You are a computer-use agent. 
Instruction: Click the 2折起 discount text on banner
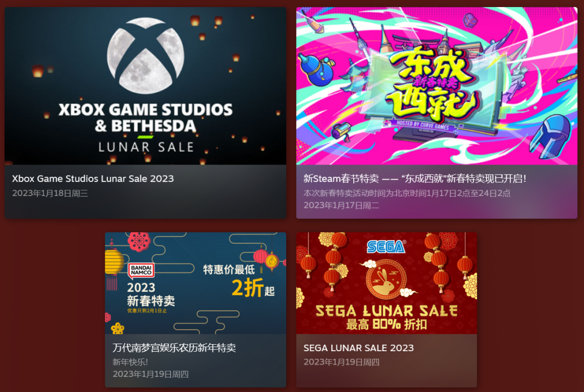pyautogui.click(x=253, y=288)
